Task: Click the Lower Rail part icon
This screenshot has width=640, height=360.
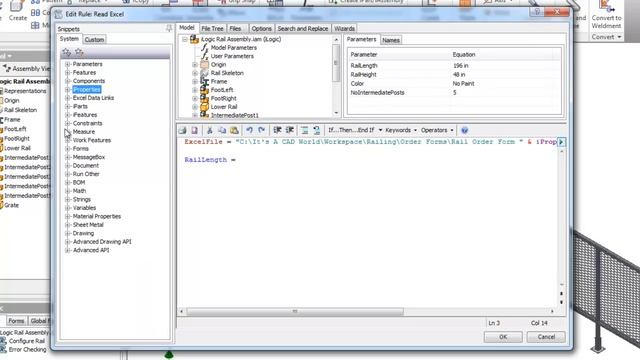Action: tap(204, 107)
